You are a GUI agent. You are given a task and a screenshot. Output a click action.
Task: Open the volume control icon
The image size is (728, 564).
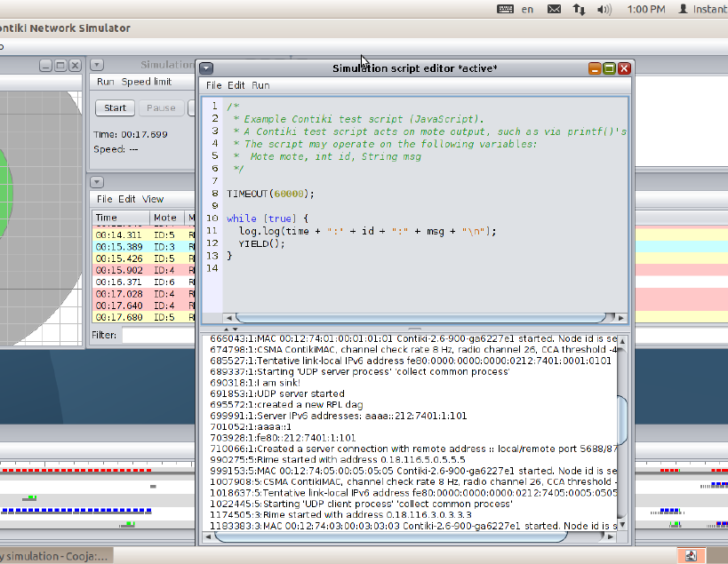[604, 9]
